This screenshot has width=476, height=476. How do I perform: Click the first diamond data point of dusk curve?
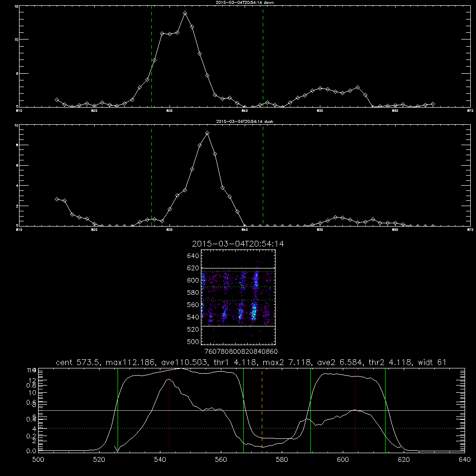[57, 199]
